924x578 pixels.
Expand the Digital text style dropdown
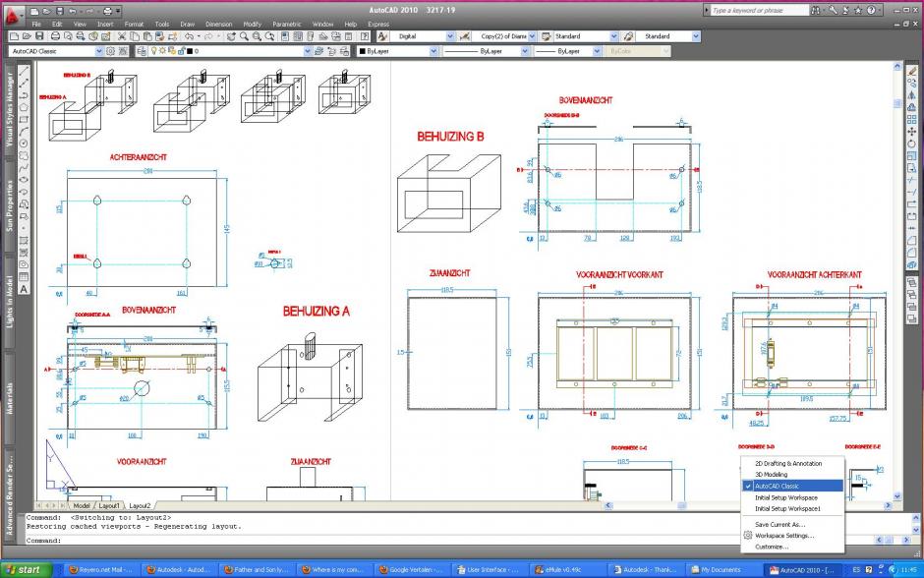coord(449,36)
